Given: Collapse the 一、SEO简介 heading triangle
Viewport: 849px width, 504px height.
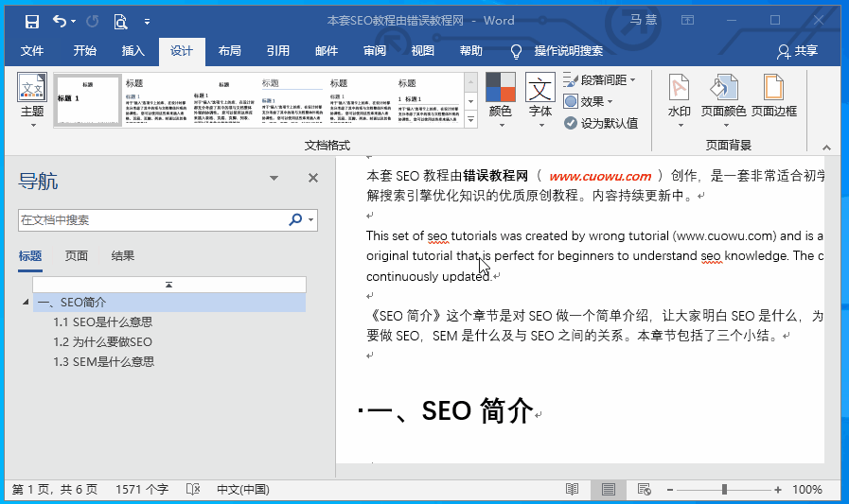Looking at the screenshot, I should [25, 303].
